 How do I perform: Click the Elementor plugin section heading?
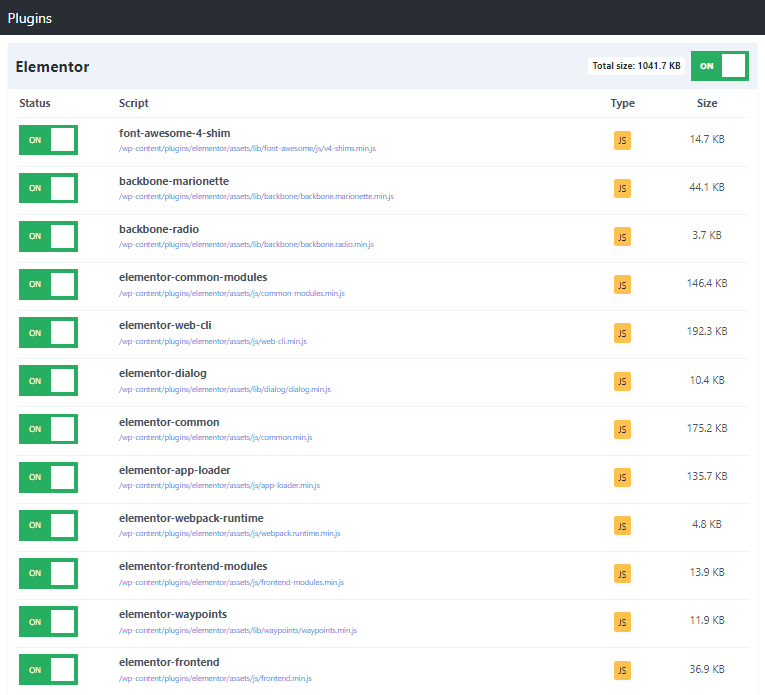point(52,67)
